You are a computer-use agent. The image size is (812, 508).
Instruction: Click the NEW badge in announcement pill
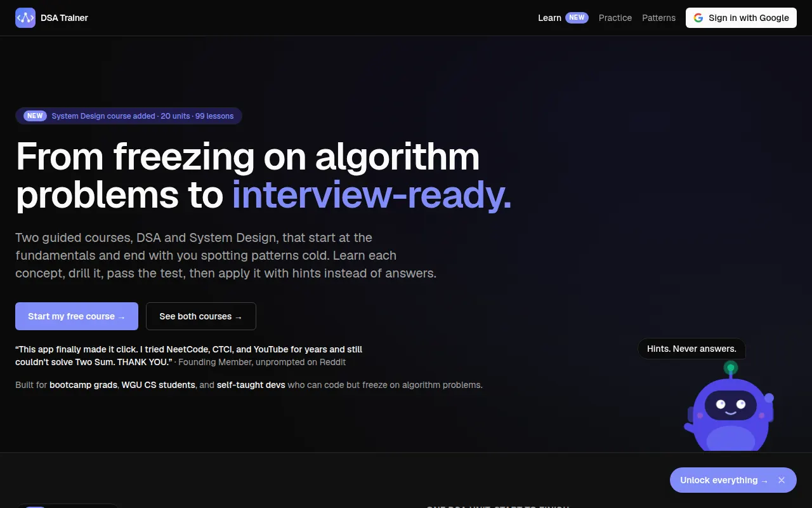click(36, 116)
